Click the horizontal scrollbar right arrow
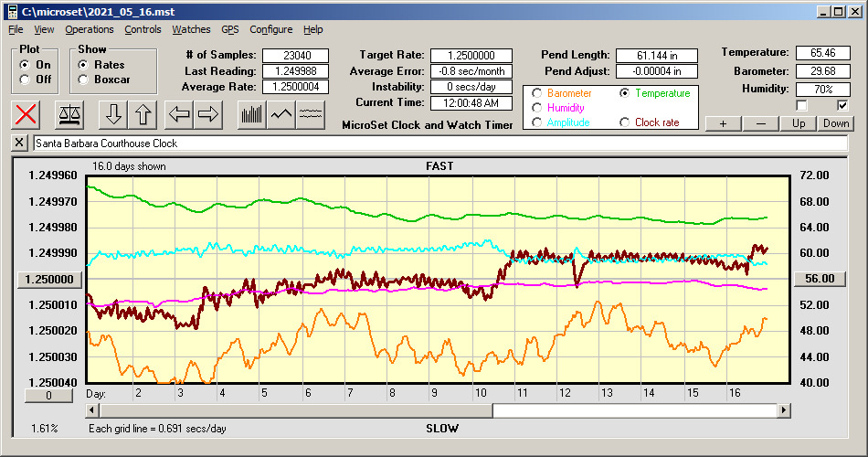Screen dimensions: 868x457 tap(783, 410)
